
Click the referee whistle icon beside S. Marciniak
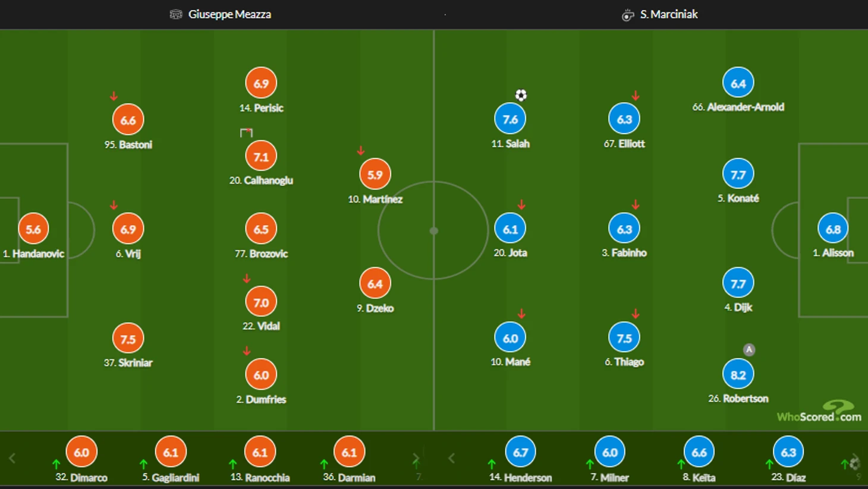point(628,15)
